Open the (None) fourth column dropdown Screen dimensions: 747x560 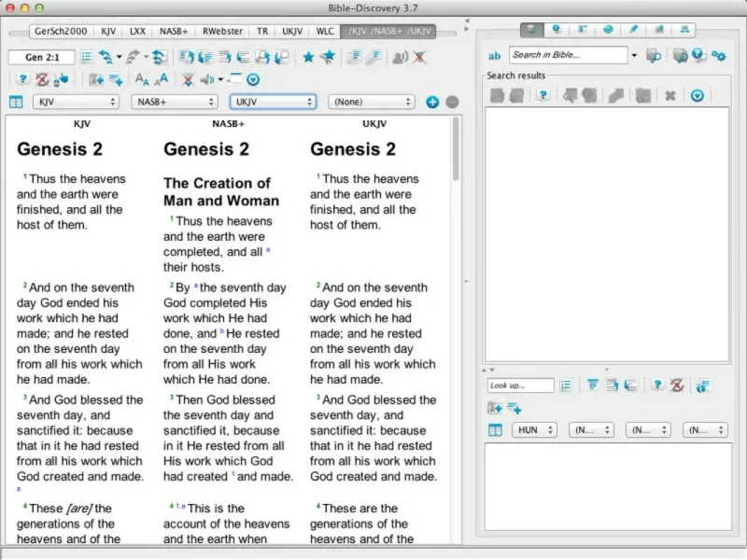tap(371, 102)
